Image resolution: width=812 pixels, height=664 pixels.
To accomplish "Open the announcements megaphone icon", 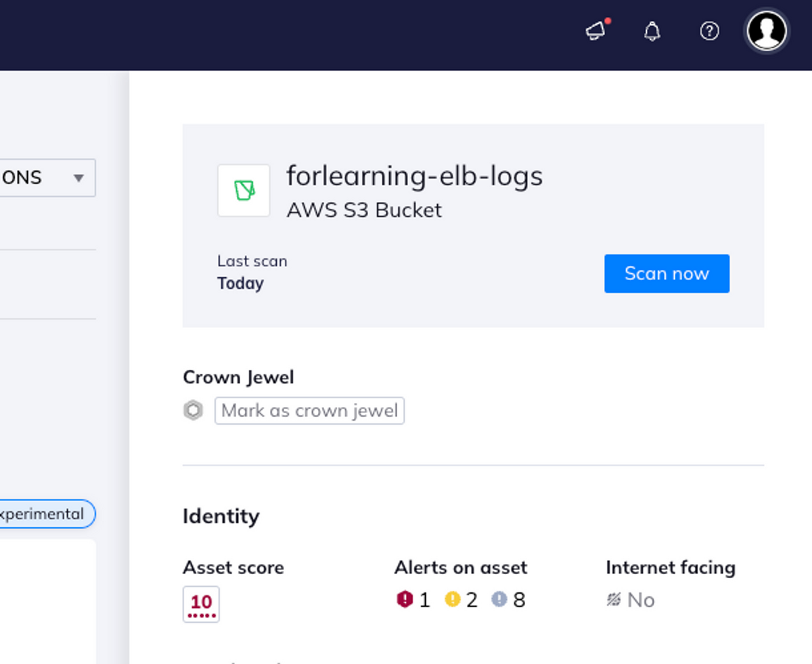I will pos(597,30).
